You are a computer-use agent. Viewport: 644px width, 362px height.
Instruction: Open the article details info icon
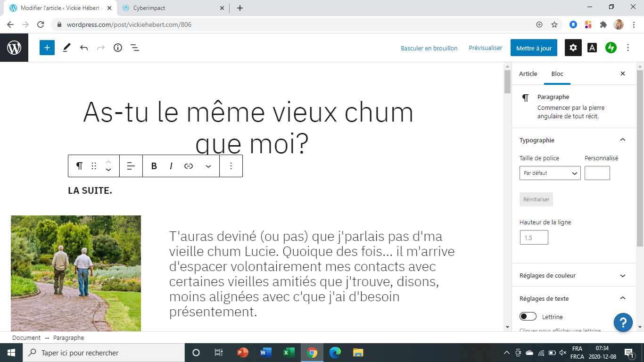point(118,48)
